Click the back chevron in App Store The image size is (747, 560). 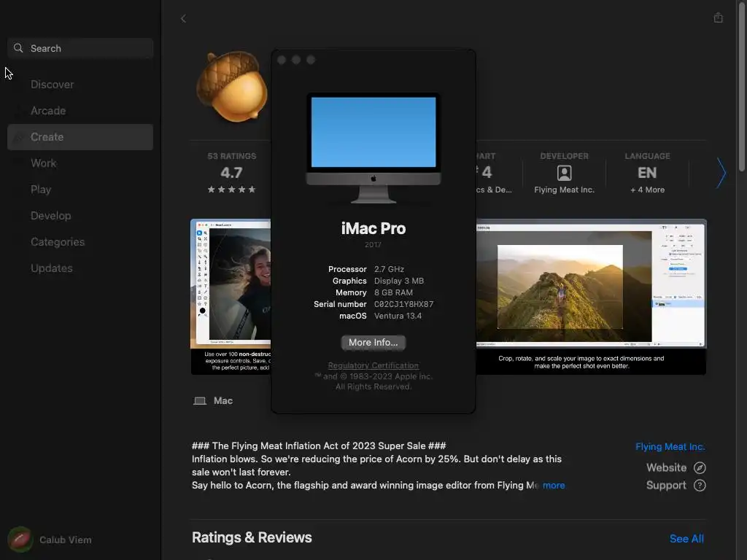[183, 18]
